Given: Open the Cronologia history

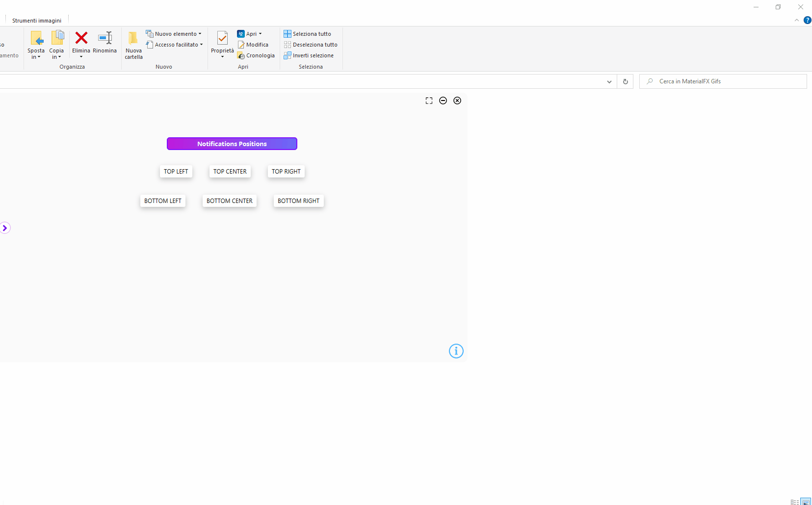Looking at the screenshot, I should pyautogui.click(x=256, y=55).
